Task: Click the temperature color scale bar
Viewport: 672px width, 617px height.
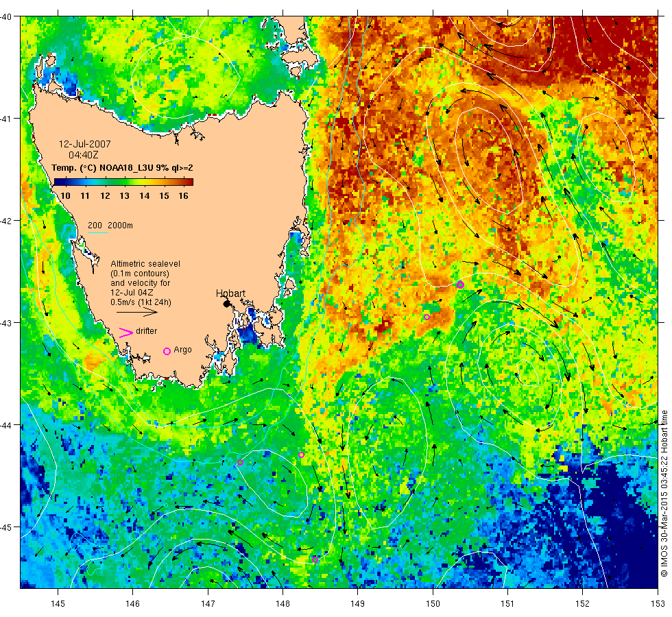Action: click(x=124, y=182)
